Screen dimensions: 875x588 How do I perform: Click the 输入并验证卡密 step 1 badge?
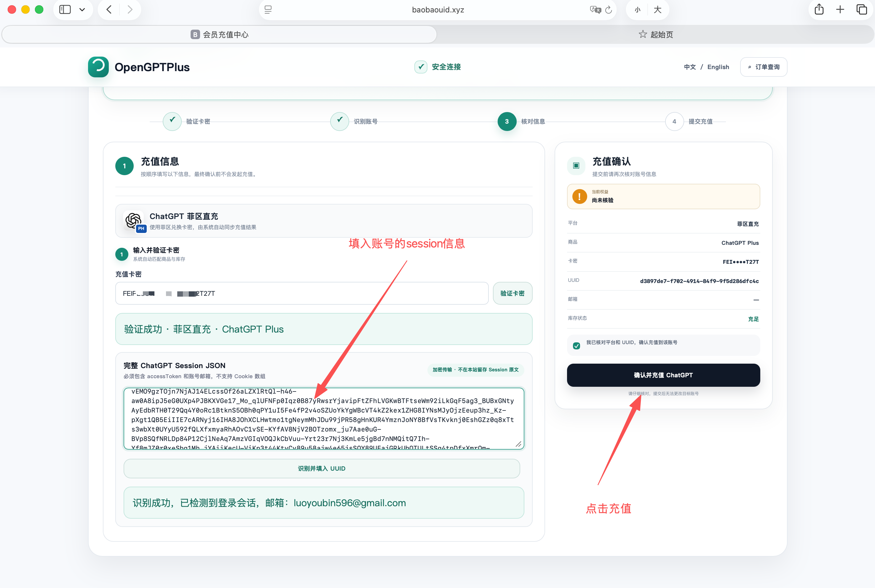pyautogui.click(x=122, y=254)
